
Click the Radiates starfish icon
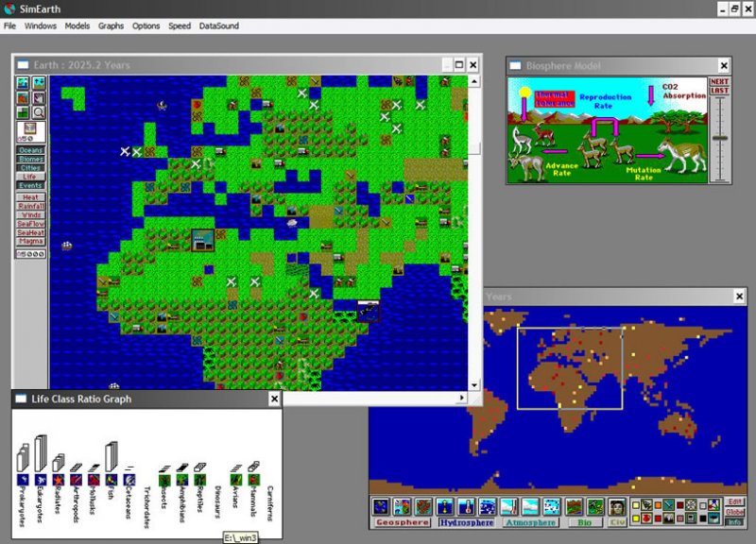(59, 480)
